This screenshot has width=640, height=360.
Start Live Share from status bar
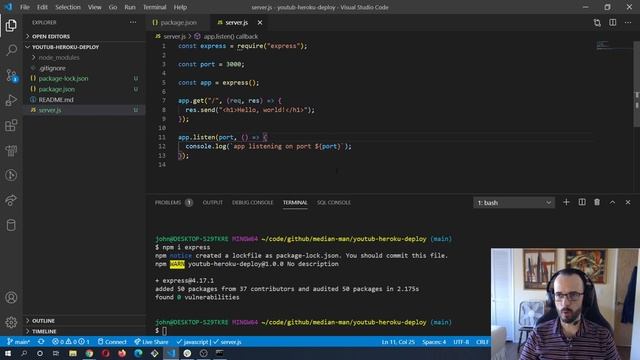pos(151,342)
